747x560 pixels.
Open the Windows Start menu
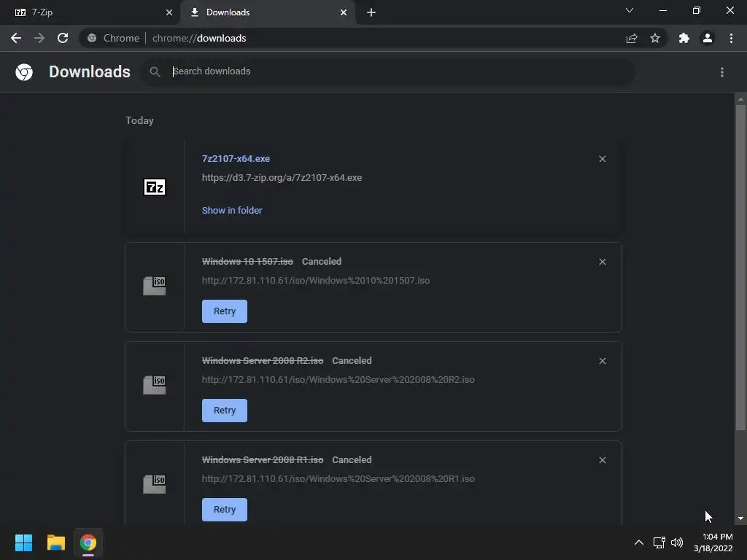(23, 542)
